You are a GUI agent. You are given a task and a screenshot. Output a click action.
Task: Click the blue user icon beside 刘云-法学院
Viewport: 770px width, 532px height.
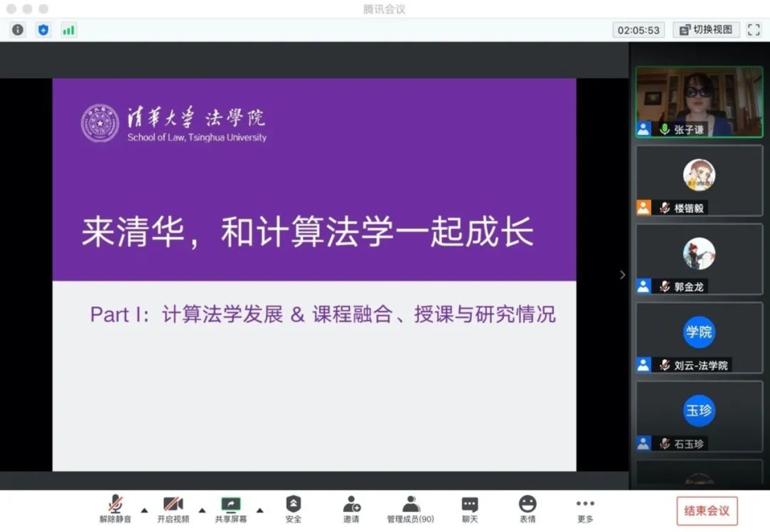click(x=644, y=365)
